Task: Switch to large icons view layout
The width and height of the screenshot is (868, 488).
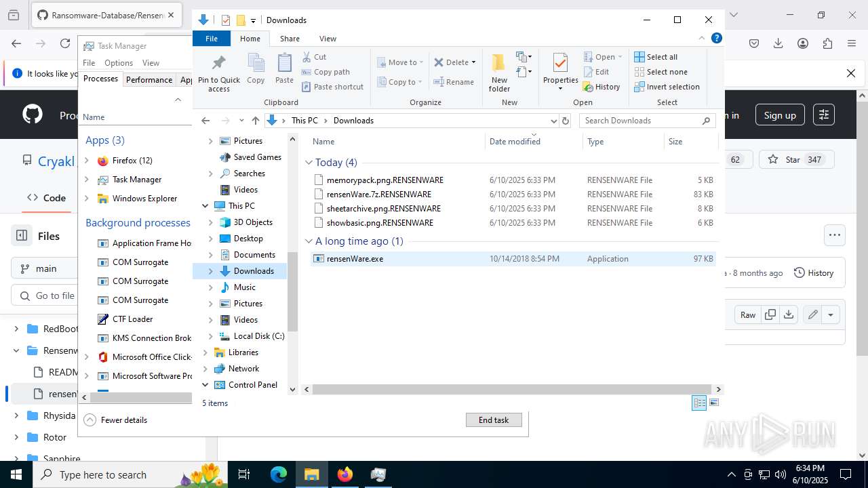Action: coord(713,403)
